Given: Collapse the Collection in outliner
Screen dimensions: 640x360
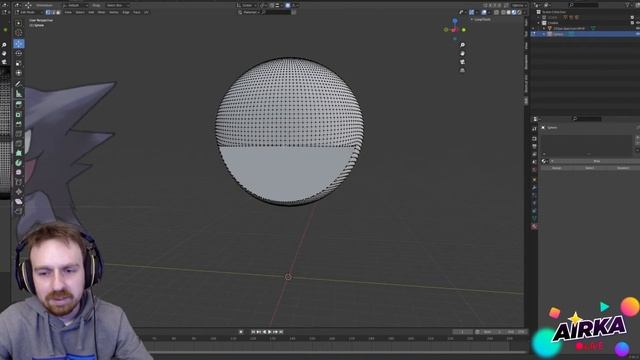Looking at the screenshot, I should tap(539, 23).
